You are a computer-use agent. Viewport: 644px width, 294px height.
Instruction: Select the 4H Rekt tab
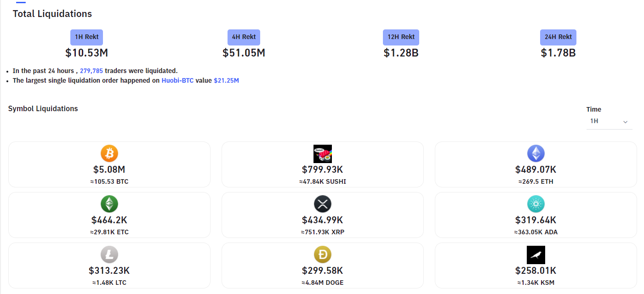pyautogui.click(x=244, y=37)
